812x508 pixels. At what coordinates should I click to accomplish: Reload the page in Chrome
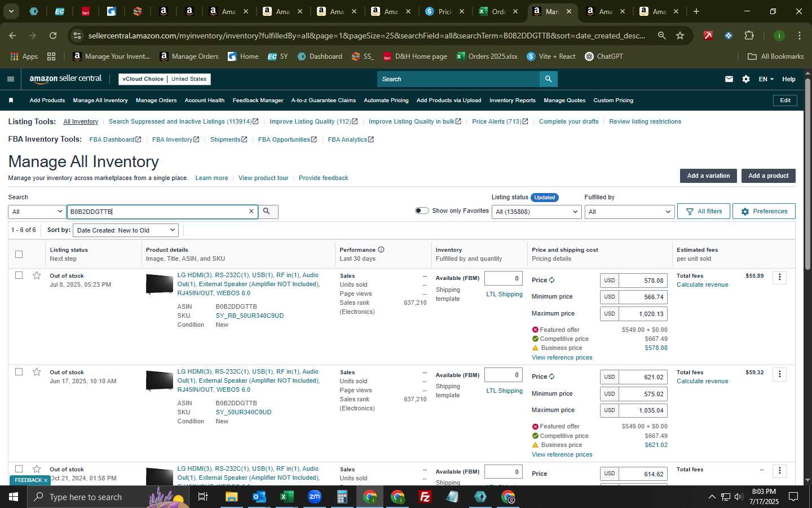[x=53, y=36]
